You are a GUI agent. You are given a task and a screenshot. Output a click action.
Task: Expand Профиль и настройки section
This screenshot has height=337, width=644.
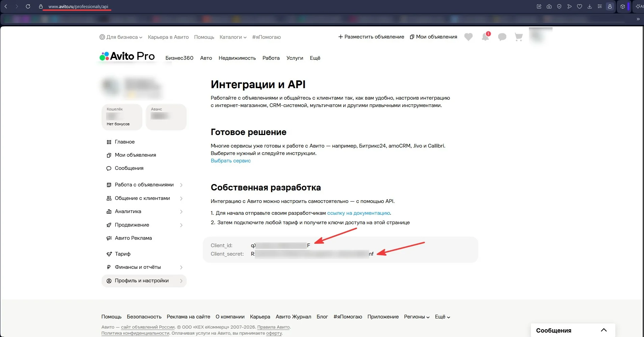[144, 281]
